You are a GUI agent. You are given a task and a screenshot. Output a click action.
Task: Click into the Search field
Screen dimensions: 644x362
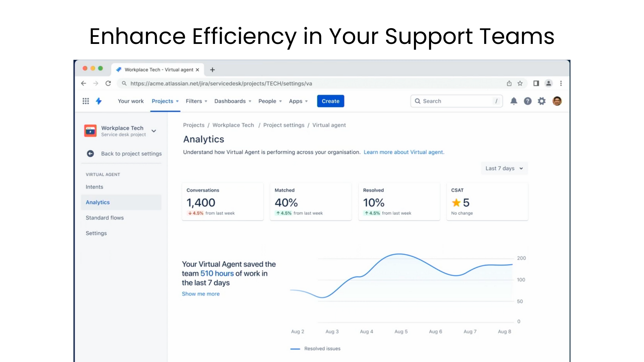point(456,101)
